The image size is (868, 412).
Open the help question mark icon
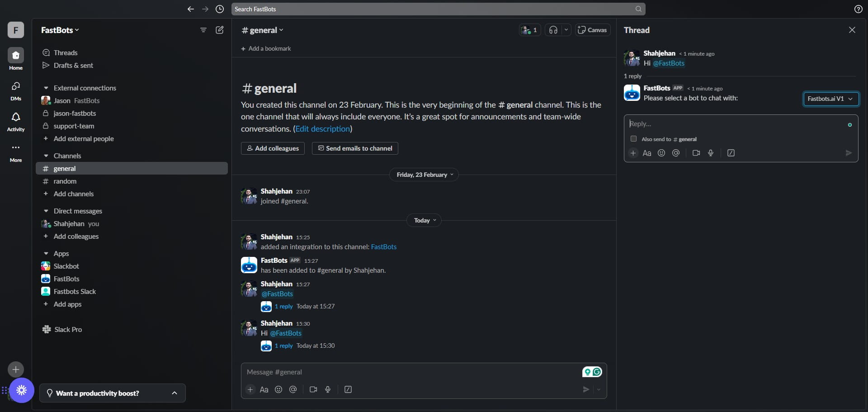point(859,9)
